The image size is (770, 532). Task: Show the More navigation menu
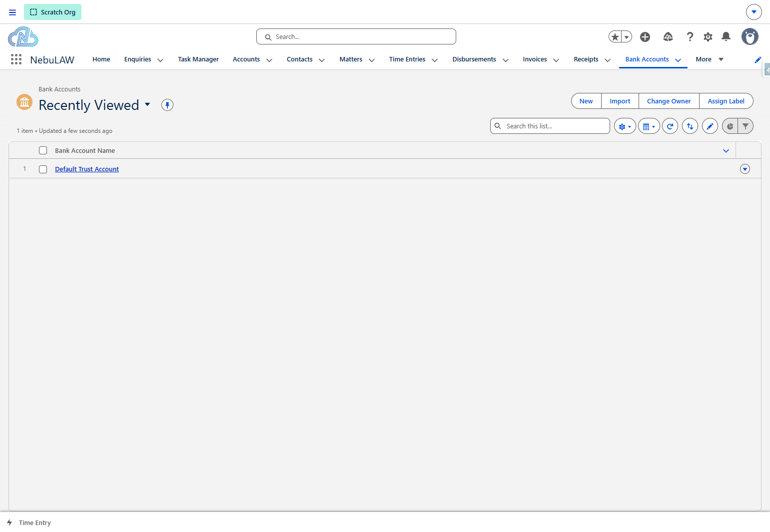(x=710, y=59)
